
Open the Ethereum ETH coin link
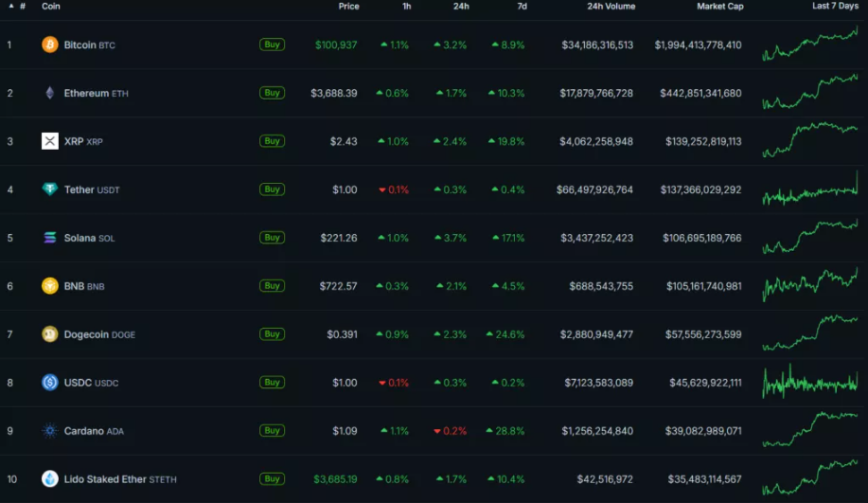97,93
